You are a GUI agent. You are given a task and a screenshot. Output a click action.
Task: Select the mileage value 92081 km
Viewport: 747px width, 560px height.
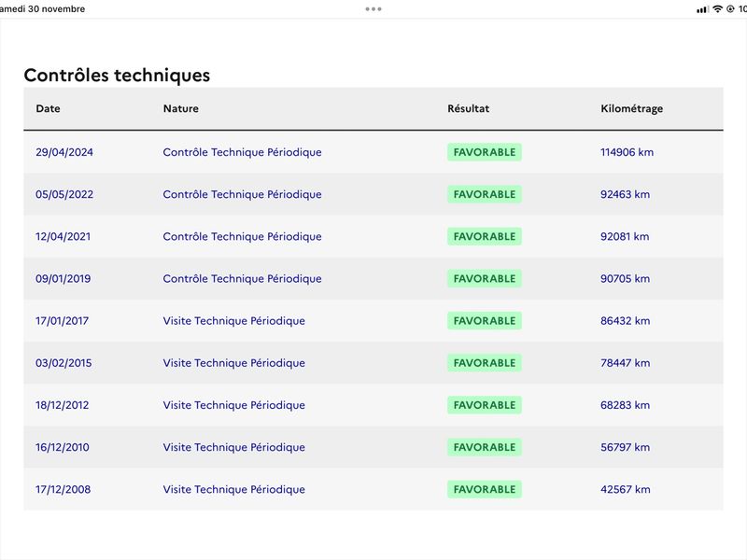625,237
